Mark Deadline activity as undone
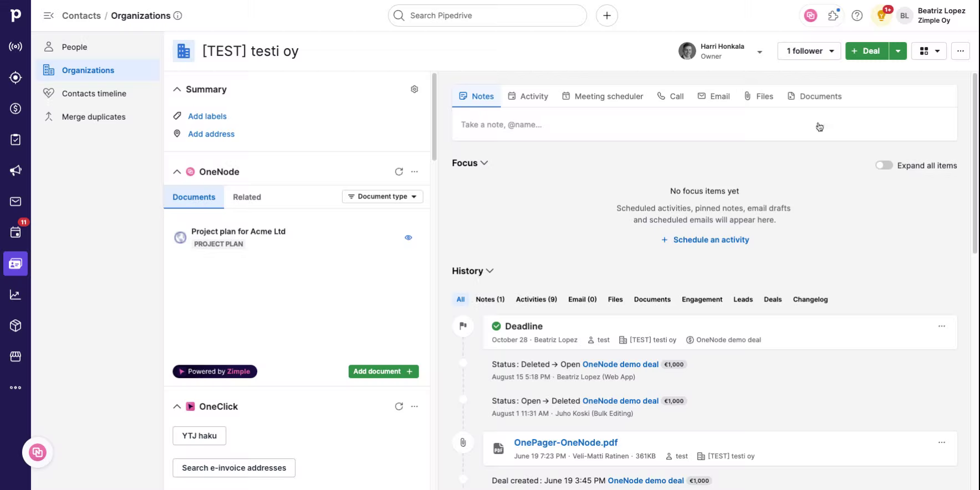Image resolution: width=980 pixels, height=490 pixels. coord(497,326)
